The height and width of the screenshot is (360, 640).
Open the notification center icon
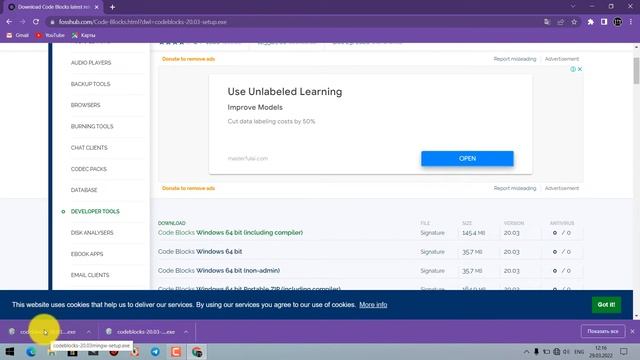pos(624,352)
